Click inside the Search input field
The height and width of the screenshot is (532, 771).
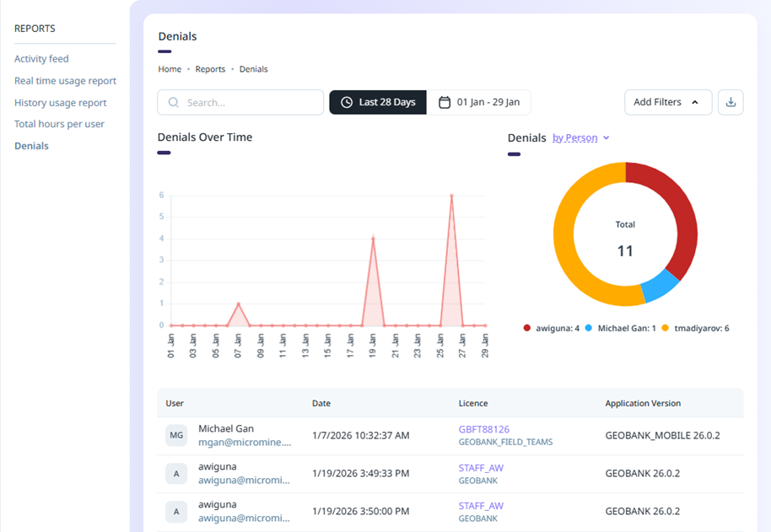251,102
